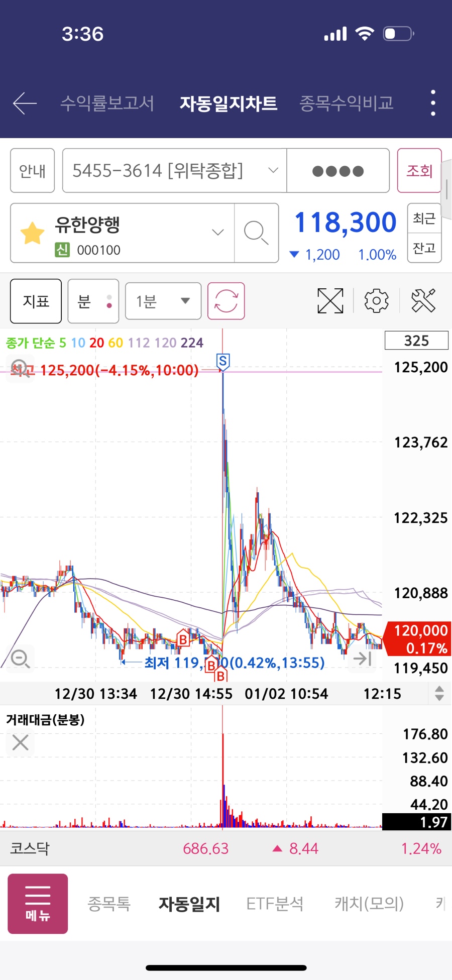Tap the 최근 recent button
This screenshot has width=452, height=980.
click(x=424, y=219)
